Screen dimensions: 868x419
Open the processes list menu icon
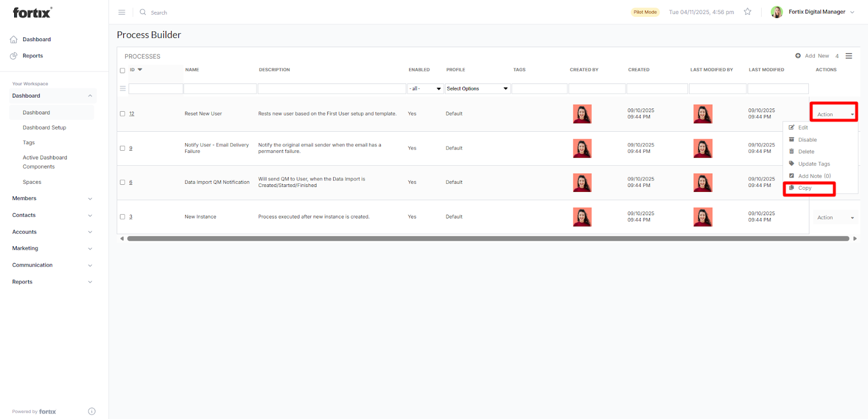coord(849,56)
